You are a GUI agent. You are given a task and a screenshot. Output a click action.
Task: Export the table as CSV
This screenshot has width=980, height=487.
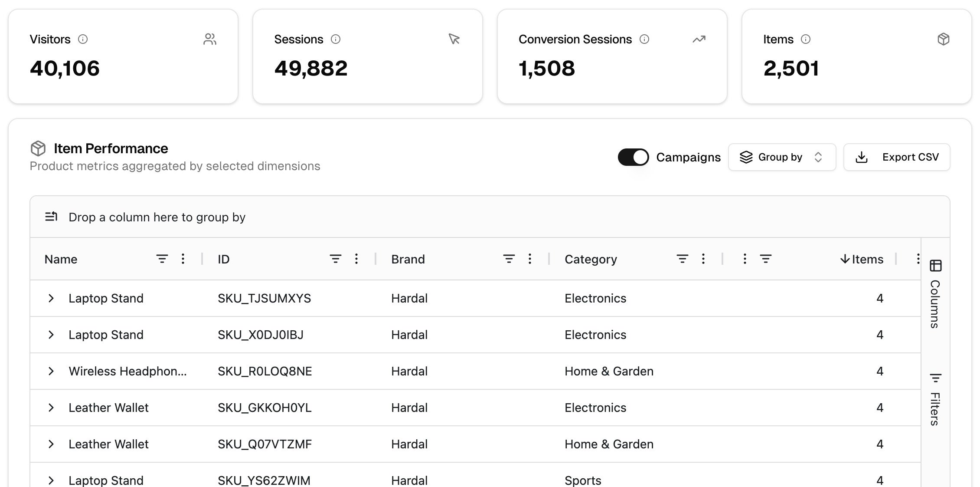tap(897, 157)
